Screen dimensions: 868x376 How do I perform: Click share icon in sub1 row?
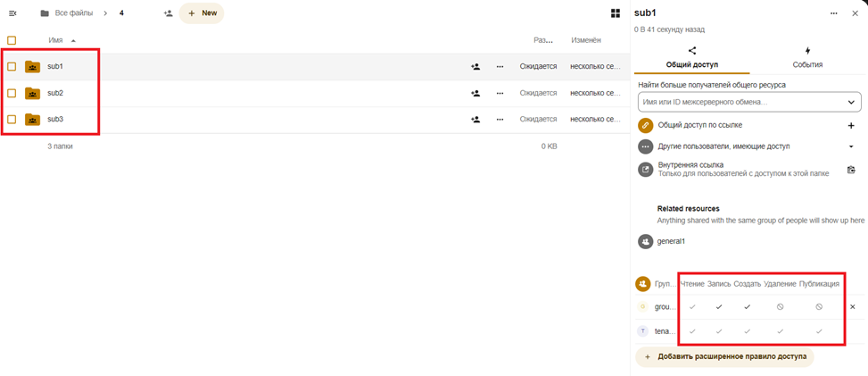coord(475,67)
